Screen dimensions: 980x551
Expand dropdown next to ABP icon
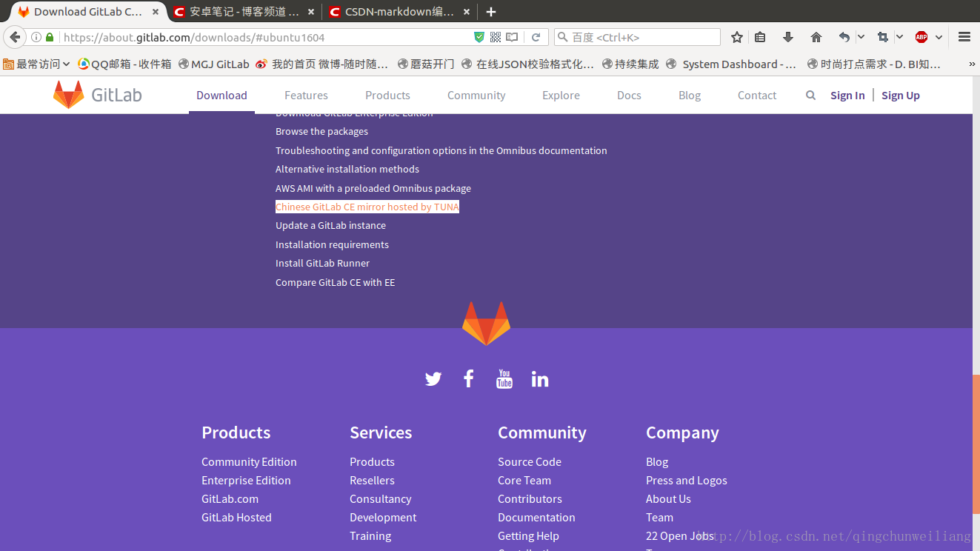pos(939,37)
